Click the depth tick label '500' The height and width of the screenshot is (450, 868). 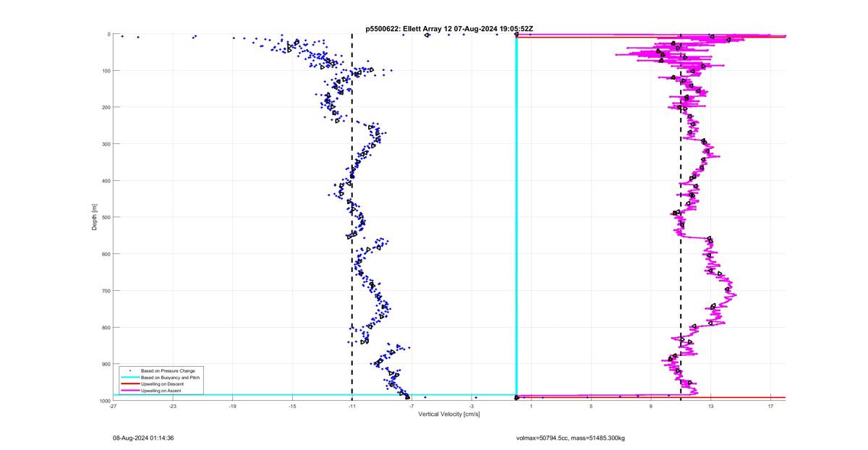click(x=106, y=217)
